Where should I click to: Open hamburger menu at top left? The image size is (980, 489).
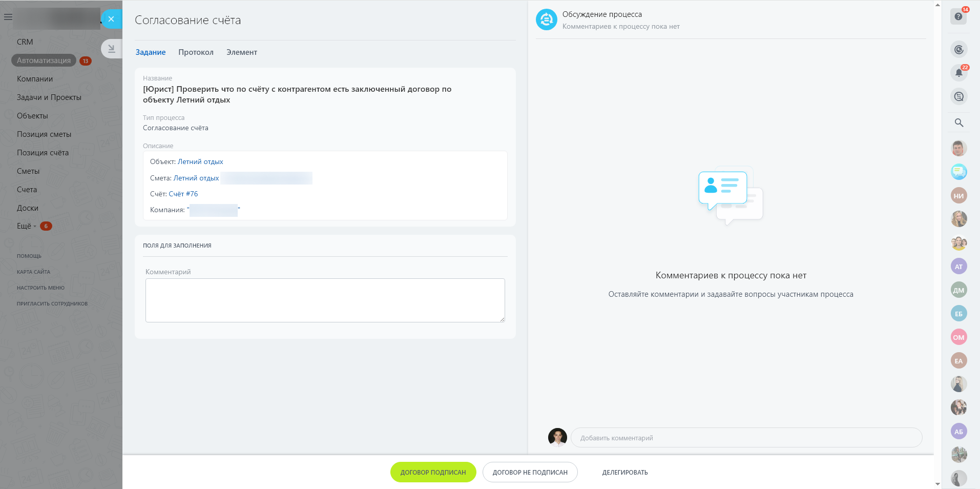[8, 17]
